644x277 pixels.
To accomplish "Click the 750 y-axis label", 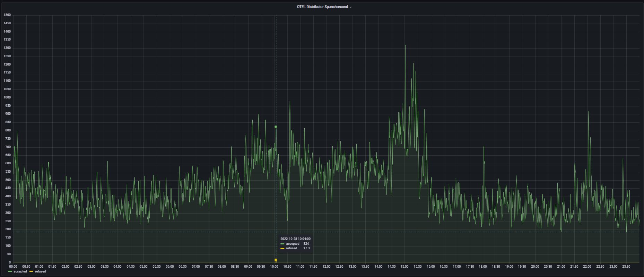I will [x=8, y=139].
